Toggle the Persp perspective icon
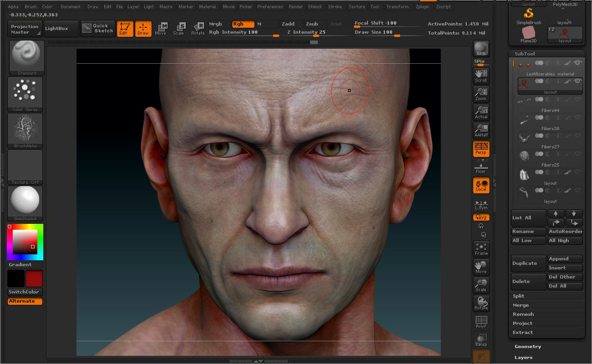The height and width of the screenshot is (364, 592). click(x=481, y=149)
